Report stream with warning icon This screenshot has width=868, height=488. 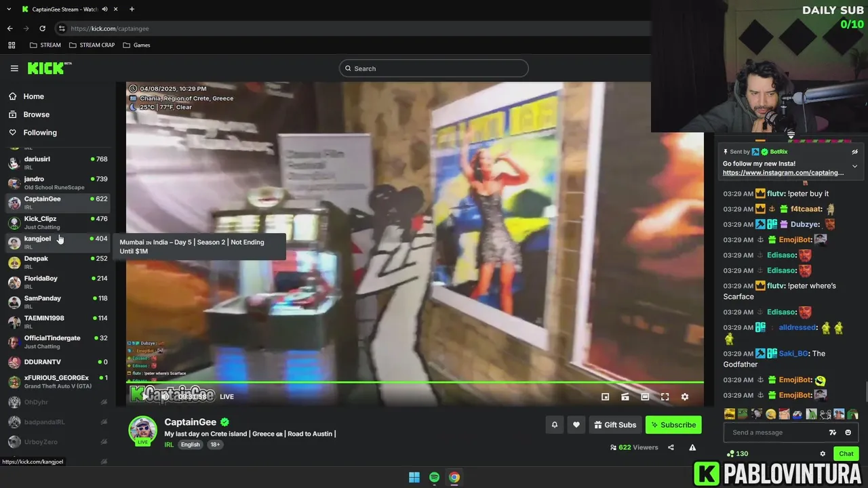pos(692,447)
